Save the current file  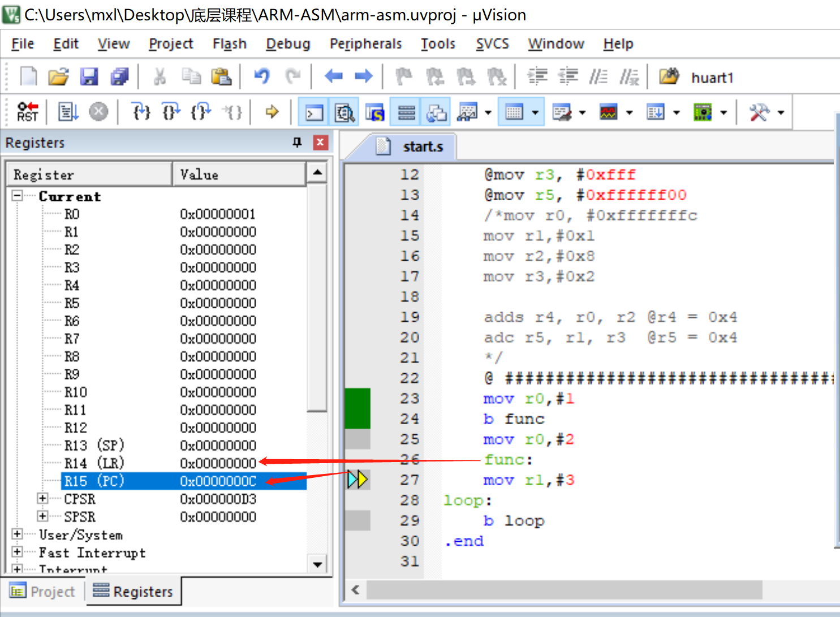click(89, 76)
